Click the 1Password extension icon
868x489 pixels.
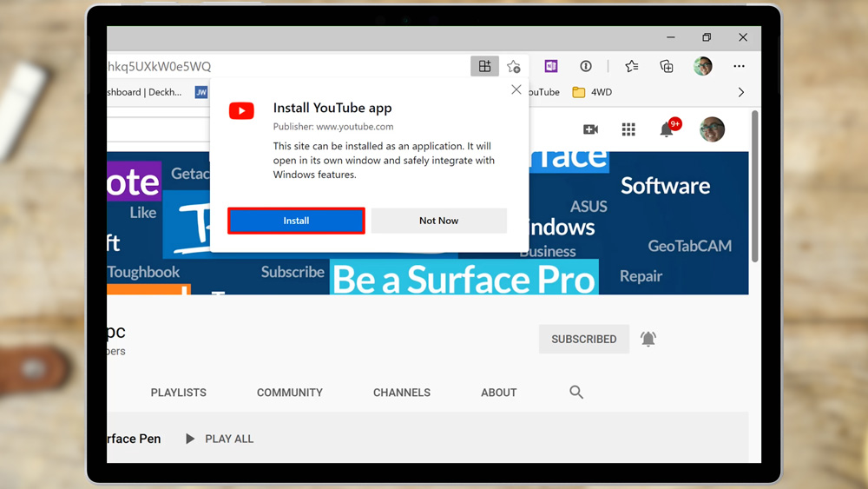(586, 66)
